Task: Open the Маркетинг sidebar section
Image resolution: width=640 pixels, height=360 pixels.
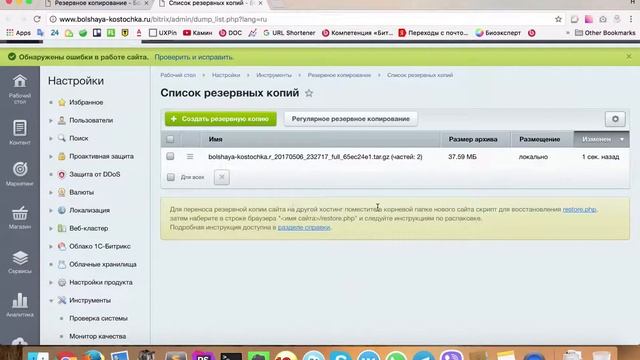Action: [x=20, y=174]
